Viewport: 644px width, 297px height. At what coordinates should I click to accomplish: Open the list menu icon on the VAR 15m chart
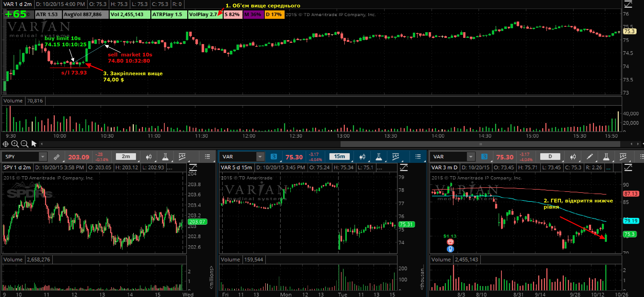[x=418, y=157]
